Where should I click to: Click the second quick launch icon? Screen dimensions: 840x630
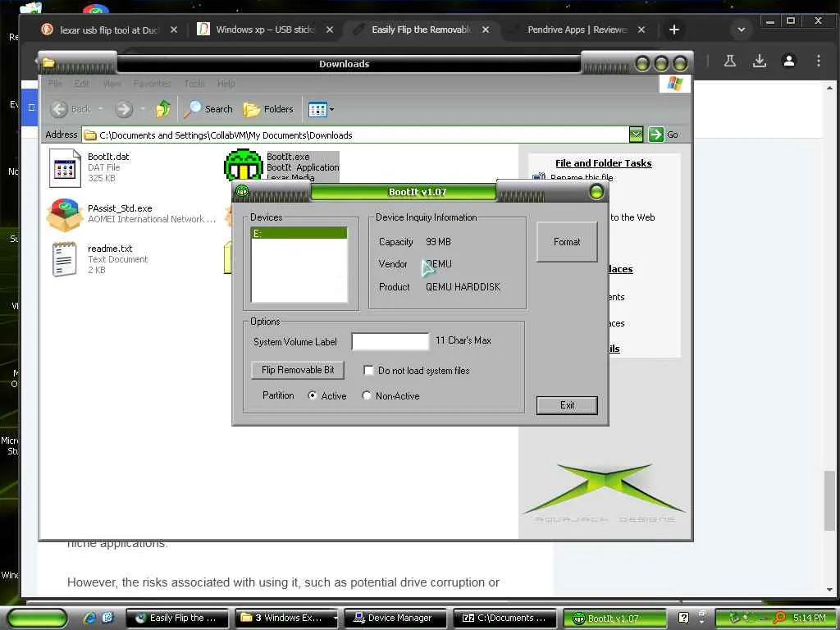pyautogui.click(x=107, y=618)
